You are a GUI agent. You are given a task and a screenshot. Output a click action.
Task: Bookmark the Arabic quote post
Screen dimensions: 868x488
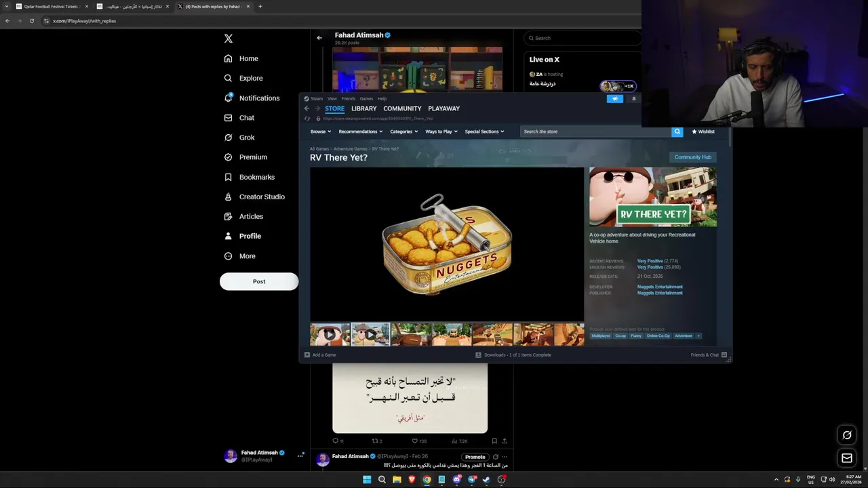pyautogui.click(x=494, y=441)
